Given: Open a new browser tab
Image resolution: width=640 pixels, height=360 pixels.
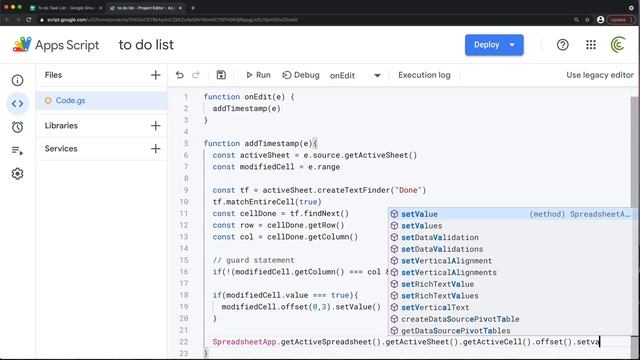Looking at the screenshot, I should click(x=193, y=8).
